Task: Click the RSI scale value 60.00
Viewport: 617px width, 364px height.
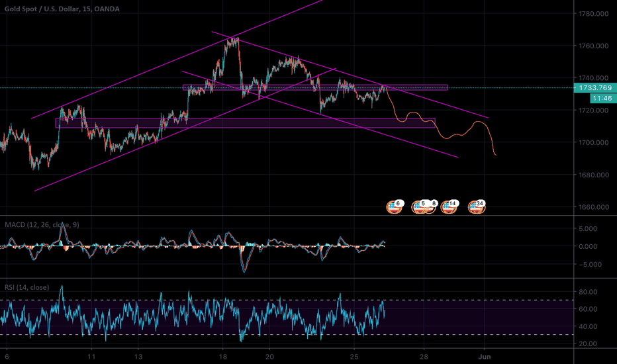Action: (588, 309)
